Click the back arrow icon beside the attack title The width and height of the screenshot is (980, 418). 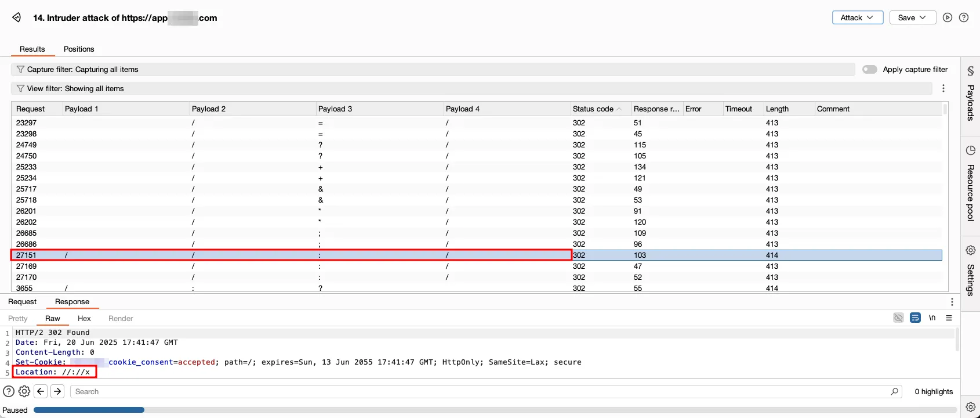coord(17,17)
